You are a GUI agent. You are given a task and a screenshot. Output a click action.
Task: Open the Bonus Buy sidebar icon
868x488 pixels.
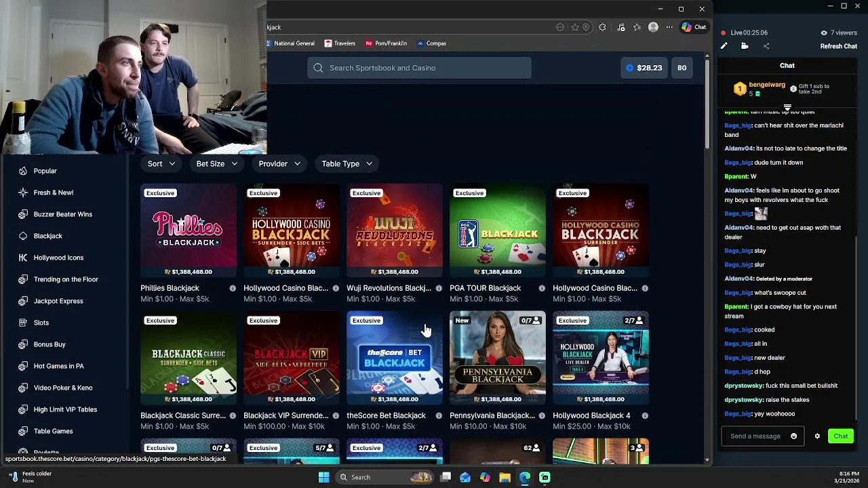(x=23, y=344)
